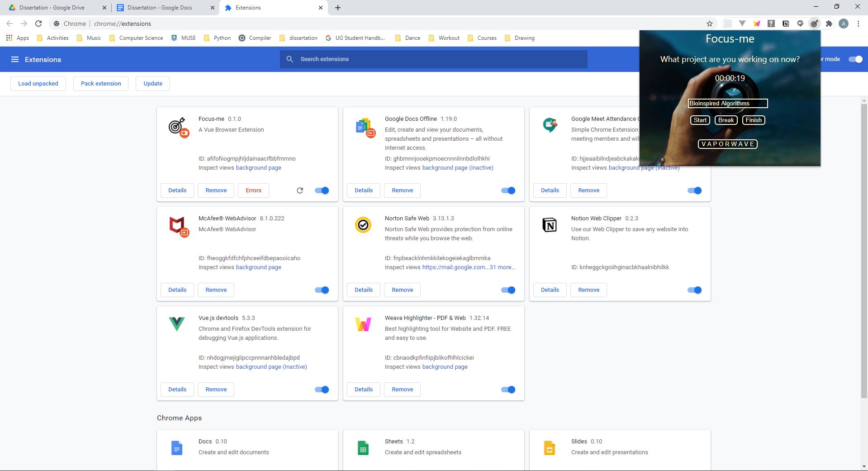Open Norton Safe Web mail.google.com inspect view
The image size is (868, 471).
[456, 267]
